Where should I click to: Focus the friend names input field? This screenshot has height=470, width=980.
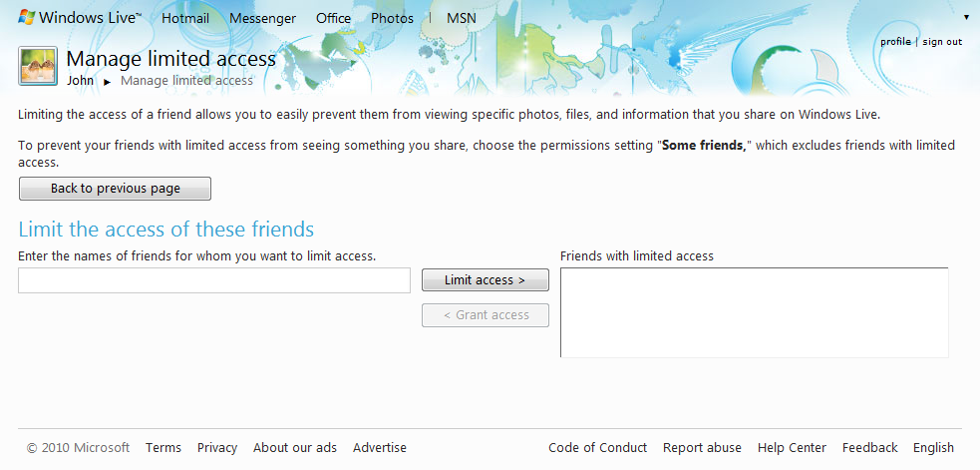coord(214,280)
